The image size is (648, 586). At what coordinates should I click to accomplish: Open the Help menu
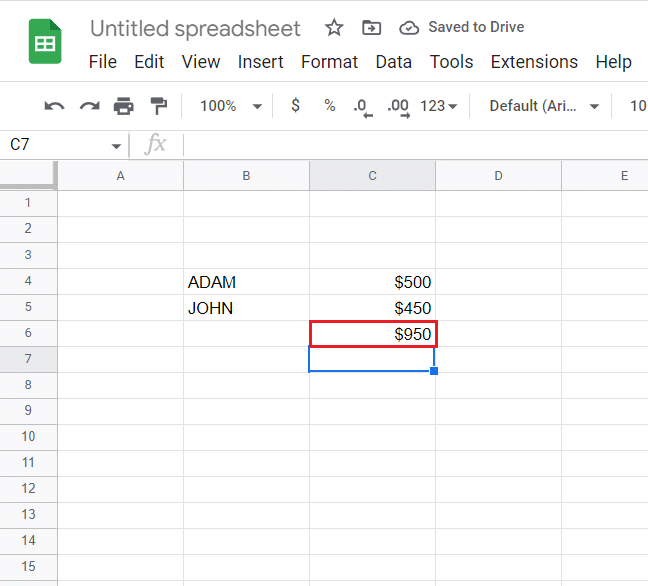coord(613,62)
